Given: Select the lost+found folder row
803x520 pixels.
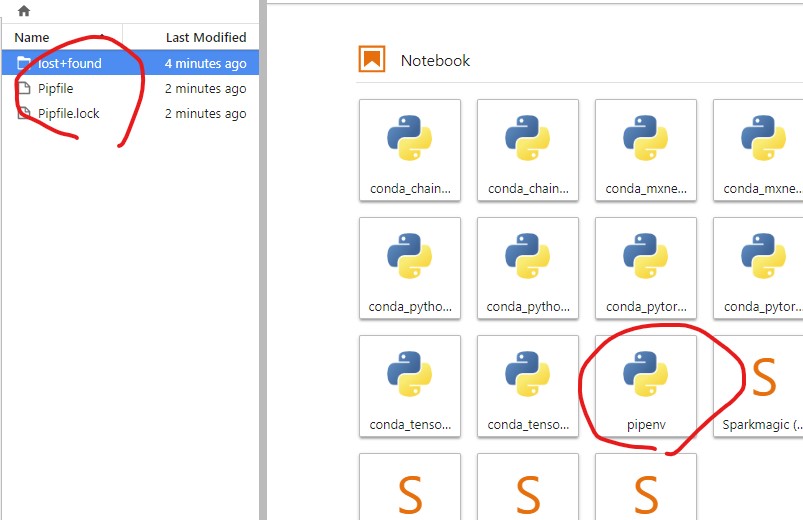Looking at the screenshot, I should click(x=130, y=63).
